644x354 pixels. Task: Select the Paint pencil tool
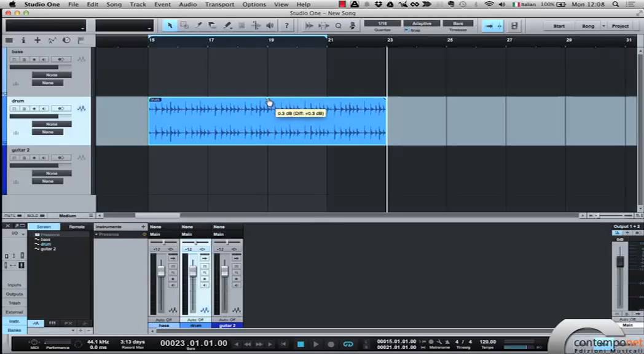coord(227,26)
